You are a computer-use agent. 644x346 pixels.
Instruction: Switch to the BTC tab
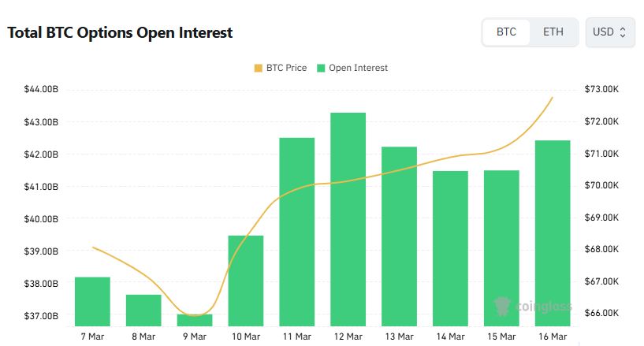[x=506, y=33]
